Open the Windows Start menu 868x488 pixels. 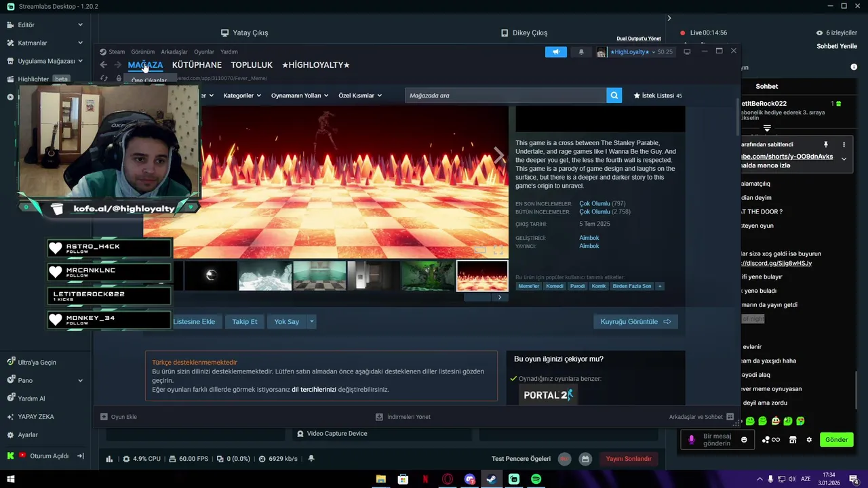[x=10, y=479]
